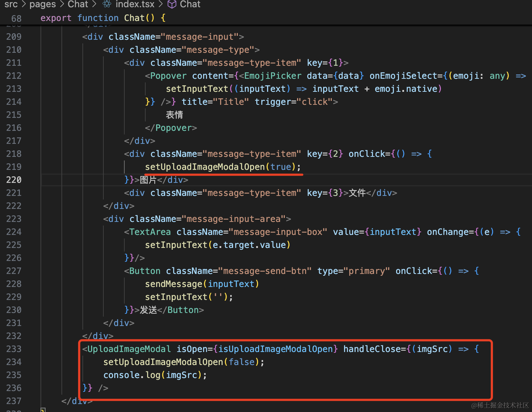
Task: Select the Chat function symbol breadcrumb
Action: click(x=190, y=4)
